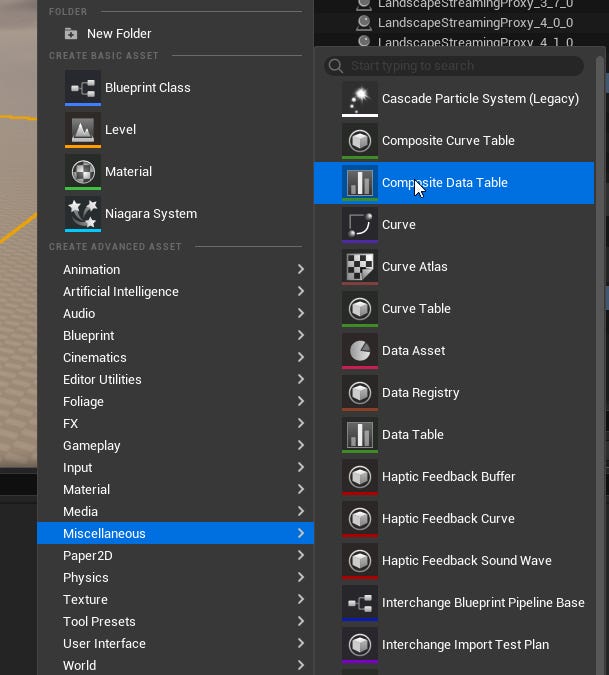609x675 pixels.
Task: Choose Composite Data Table
Action: click(x=454, y=183)
